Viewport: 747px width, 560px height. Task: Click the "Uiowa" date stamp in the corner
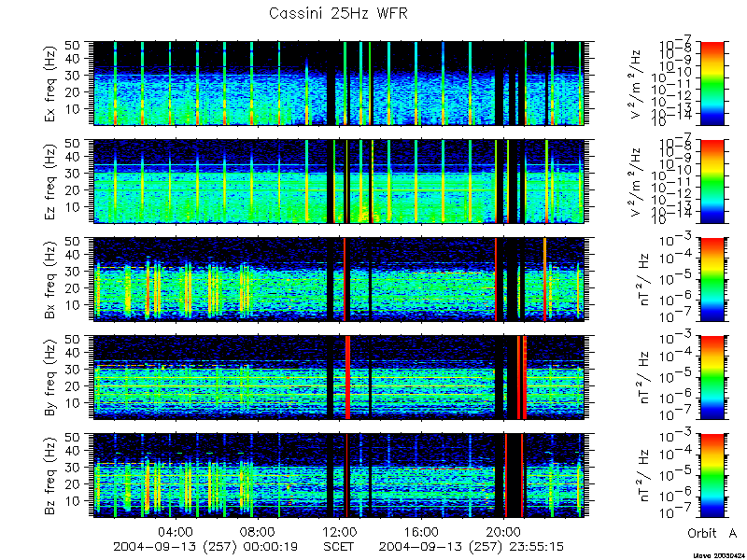pyautogui.click(x=717, y=555)
